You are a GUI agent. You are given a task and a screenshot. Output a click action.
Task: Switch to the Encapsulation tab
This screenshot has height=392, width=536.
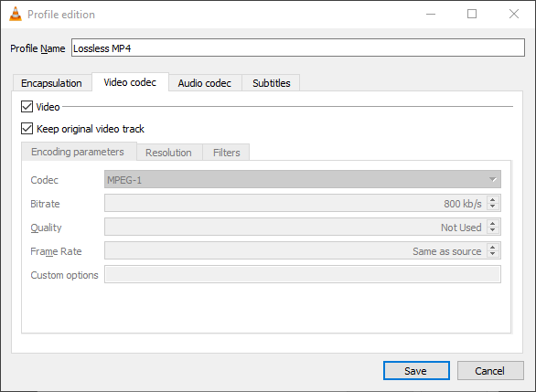(x=51, y=83)
